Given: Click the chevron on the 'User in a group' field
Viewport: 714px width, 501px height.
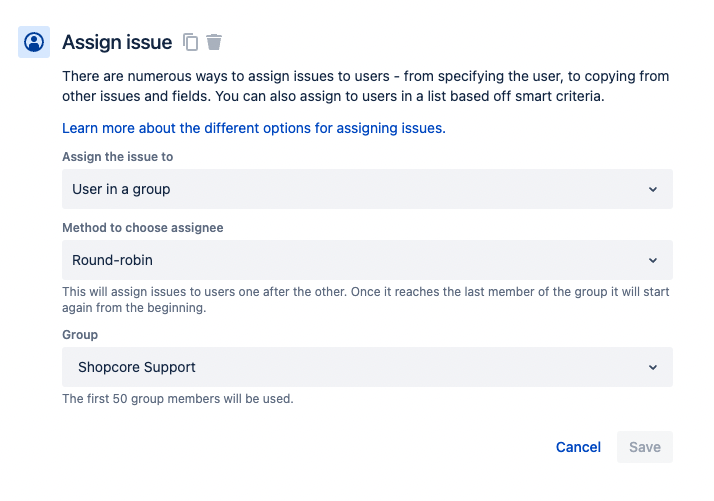Looking at the screenshot, I should coord(653,189).
